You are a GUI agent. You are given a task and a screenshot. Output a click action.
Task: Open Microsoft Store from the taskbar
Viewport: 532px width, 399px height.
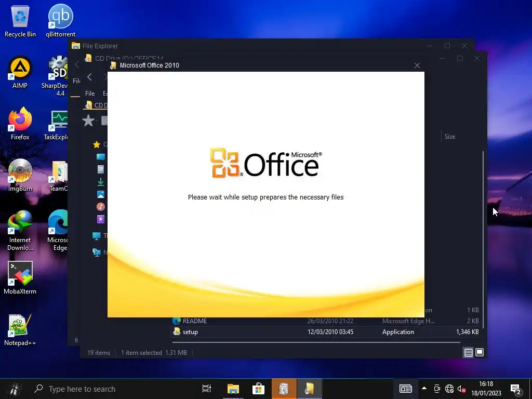tap(258, 389)
